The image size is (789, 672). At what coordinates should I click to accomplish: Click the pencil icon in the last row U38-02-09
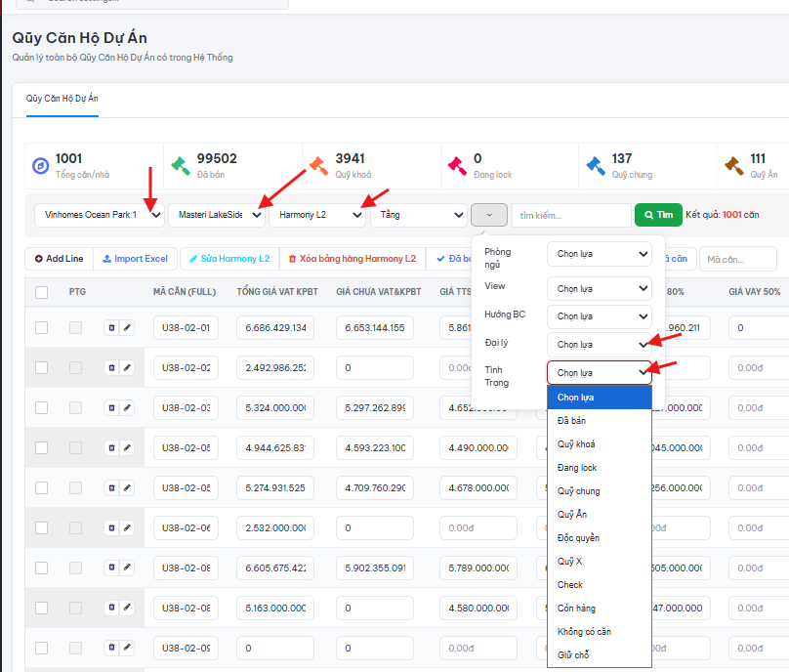[127, 648]
